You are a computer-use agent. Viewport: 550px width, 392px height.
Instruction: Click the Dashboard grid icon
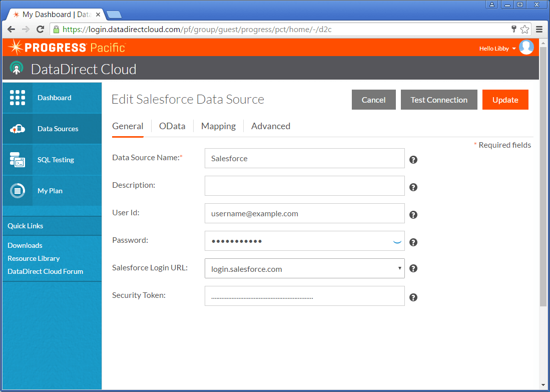18,98
